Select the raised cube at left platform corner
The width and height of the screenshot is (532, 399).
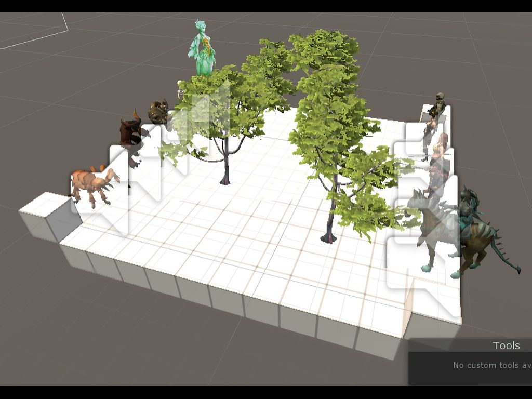pyautogui.click(x=50, y=217)
